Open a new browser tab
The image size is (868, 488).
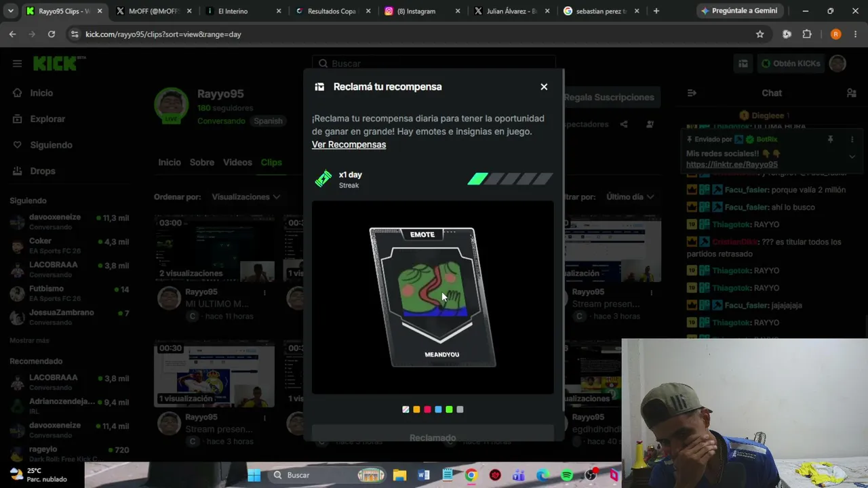(x=656, y=11)
